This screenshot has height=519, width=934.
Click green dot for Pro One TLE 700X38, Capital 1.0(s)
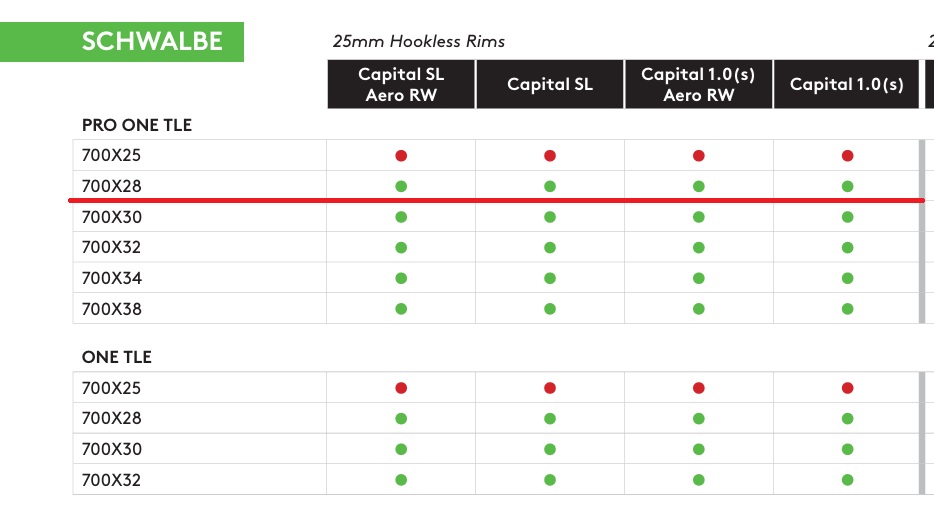(x=848, y=309)
